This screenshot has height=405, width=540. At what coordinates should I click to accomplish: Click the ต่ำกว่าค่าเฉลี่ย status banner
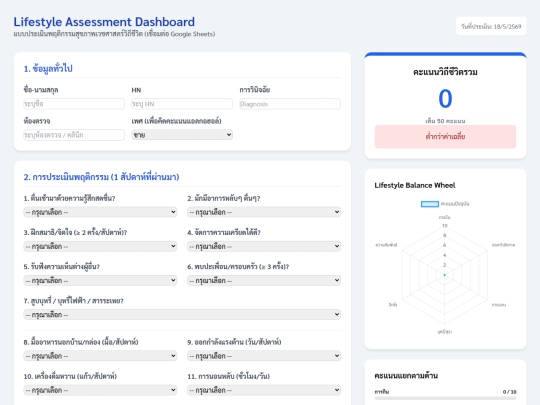(x=445, y=136)
